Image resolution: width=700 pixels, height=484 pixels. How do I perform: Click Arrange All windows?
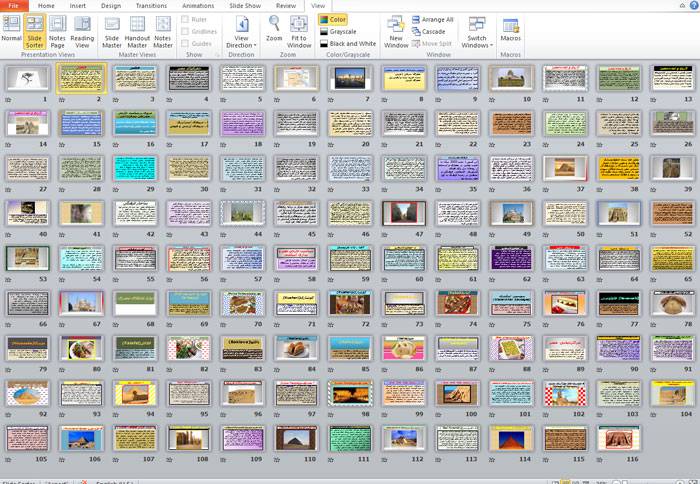click(432, 20)
